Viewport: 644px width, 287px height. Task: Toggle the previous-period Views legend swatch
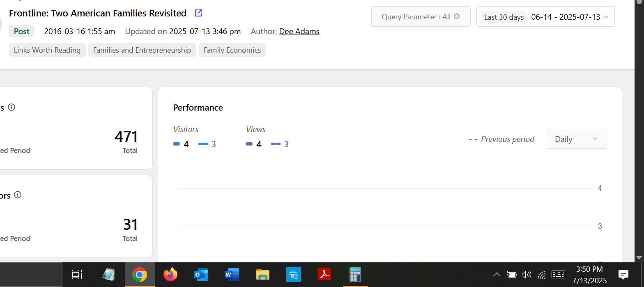[x=276, y=144]
